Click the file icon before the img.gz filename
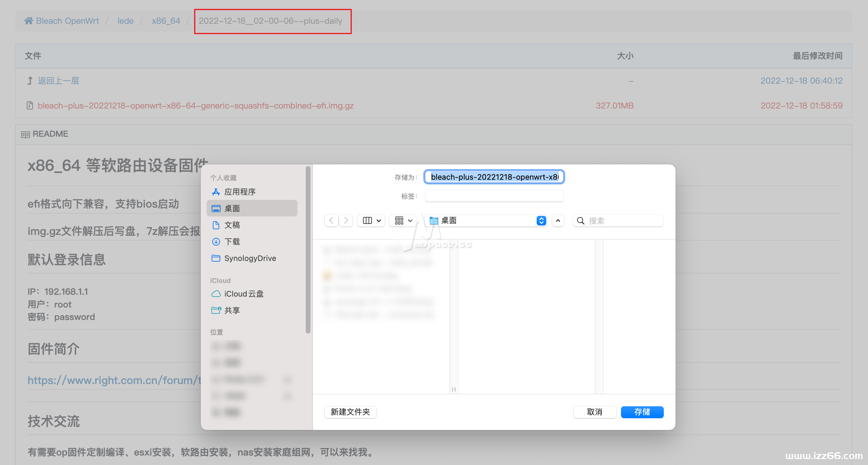The width and height of the screenshot is (868, 465). click(x=30, y=105)
